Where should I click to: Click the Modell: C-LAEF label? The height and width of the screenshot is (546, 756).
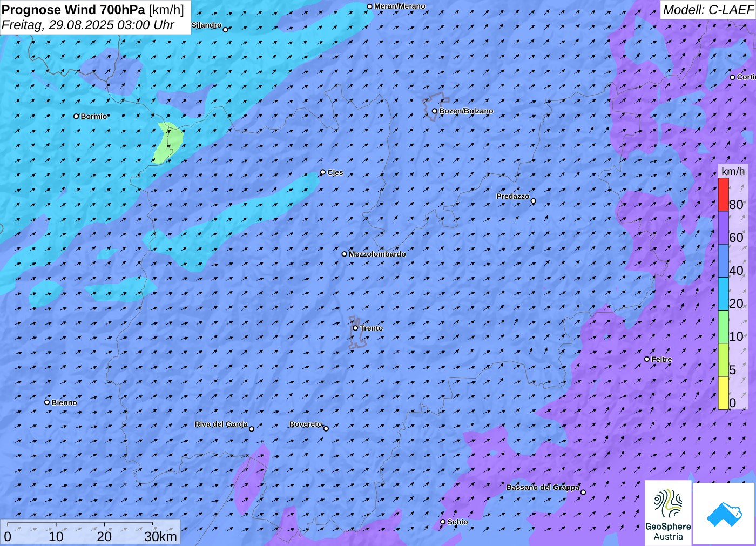(708, 10)
